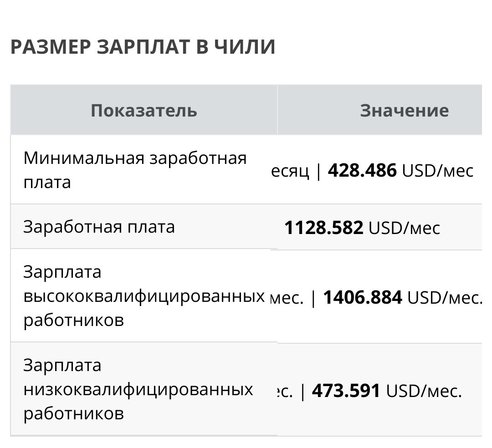Image resolution: width=492 pixels, height=448 pixels.
Task: Select the 'Заработная плата' row label
Action: coord(99,226)
